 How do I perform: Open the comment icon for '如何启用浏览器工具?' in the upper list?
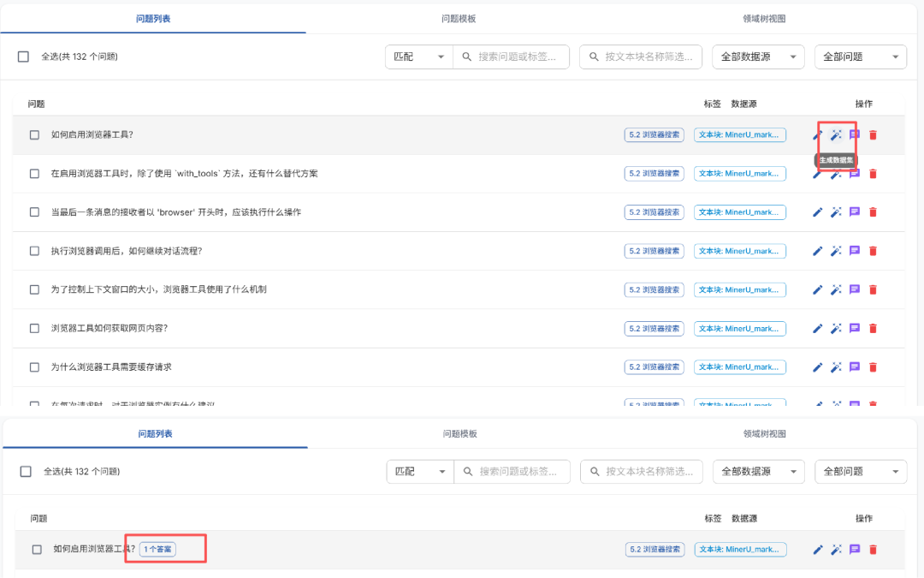pyautogui.click(x=855, y=135)
